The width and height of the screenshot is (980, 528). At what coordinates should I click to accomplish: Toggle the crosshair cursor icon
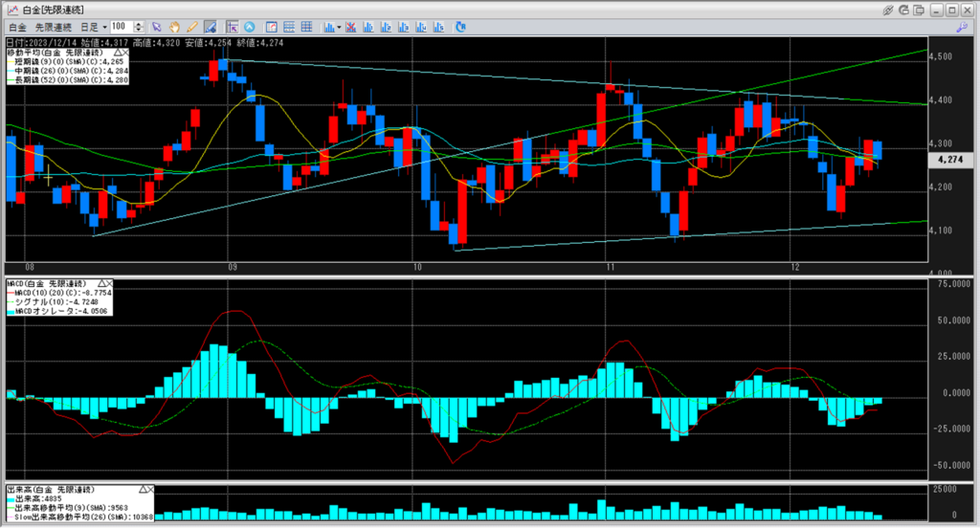(x=232, y=27)
